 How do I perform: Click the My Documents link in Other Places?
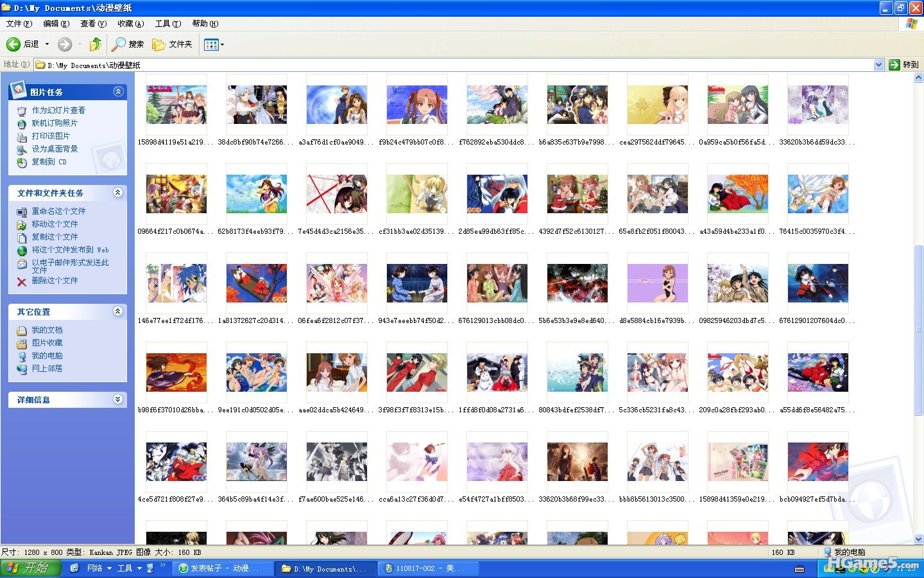pos(47,330)
